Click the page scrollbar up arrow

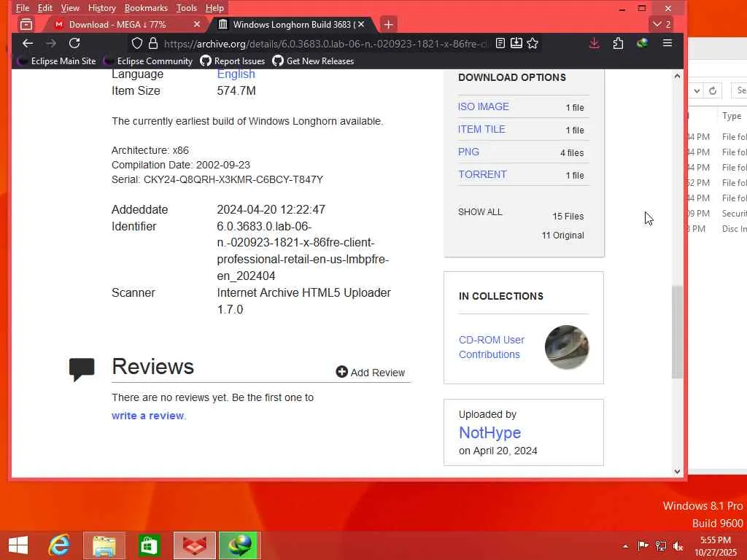coord(677,76)
